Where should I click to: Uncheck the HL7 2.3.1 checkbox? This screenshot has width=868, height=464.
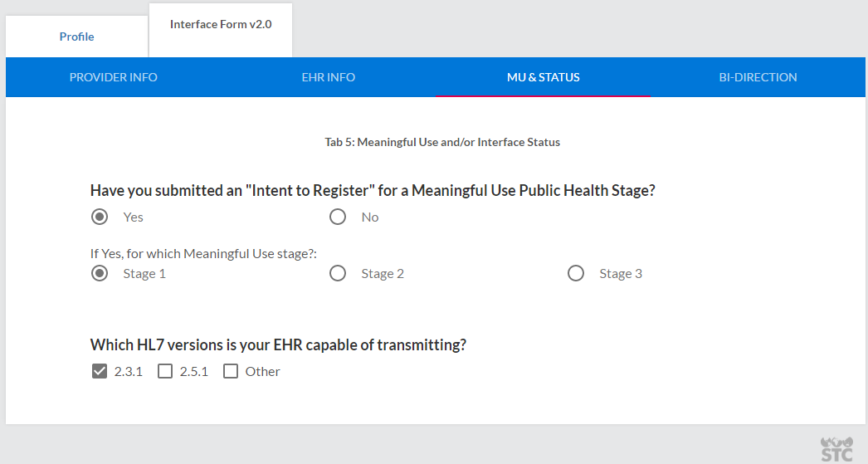pos(100,371)
